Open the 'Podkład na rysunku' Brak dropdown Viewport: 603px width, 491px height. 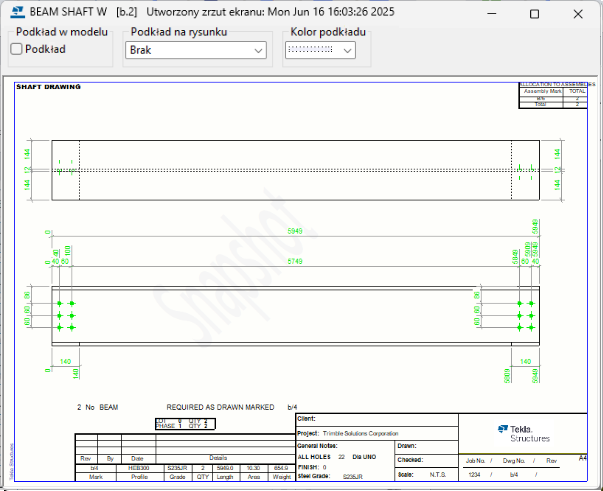click(x=196, y=50)
